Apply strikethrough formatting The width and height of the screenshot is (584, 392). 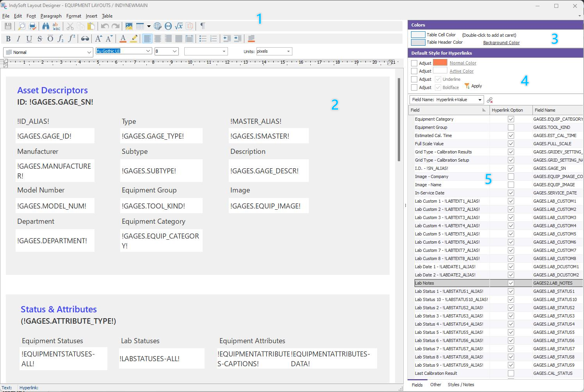coord(39,39)
